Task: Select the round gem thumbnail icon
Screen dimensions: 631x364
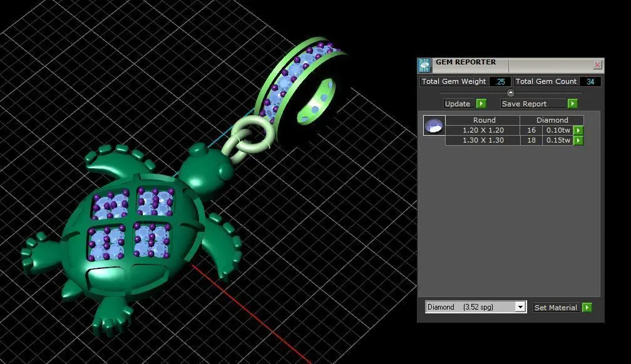Action: point(434,126)
